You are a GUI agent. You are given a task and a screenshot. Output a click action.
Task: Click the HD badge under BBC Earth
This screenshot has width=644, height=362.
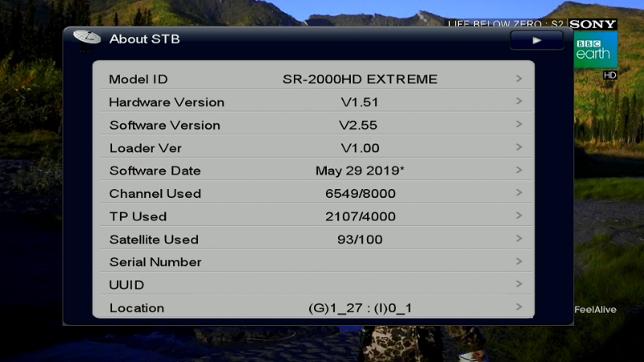point(610,75)
